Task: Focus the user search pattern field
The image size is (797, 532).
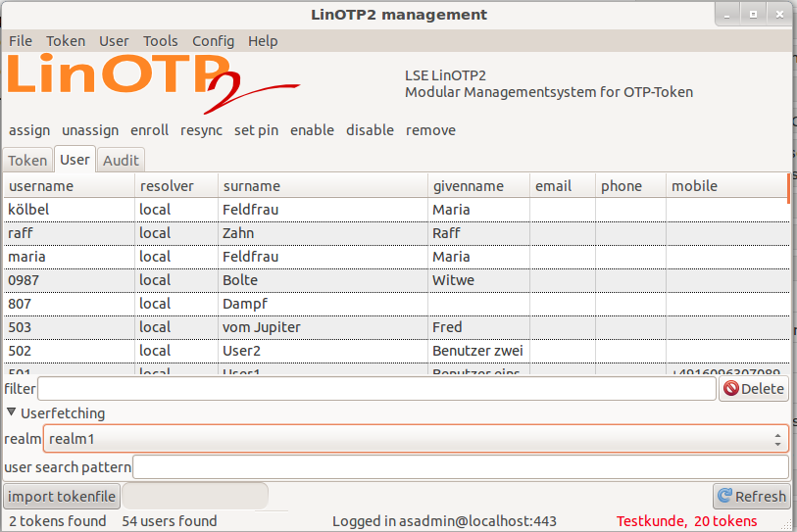Action: click(x=460, y=467)
